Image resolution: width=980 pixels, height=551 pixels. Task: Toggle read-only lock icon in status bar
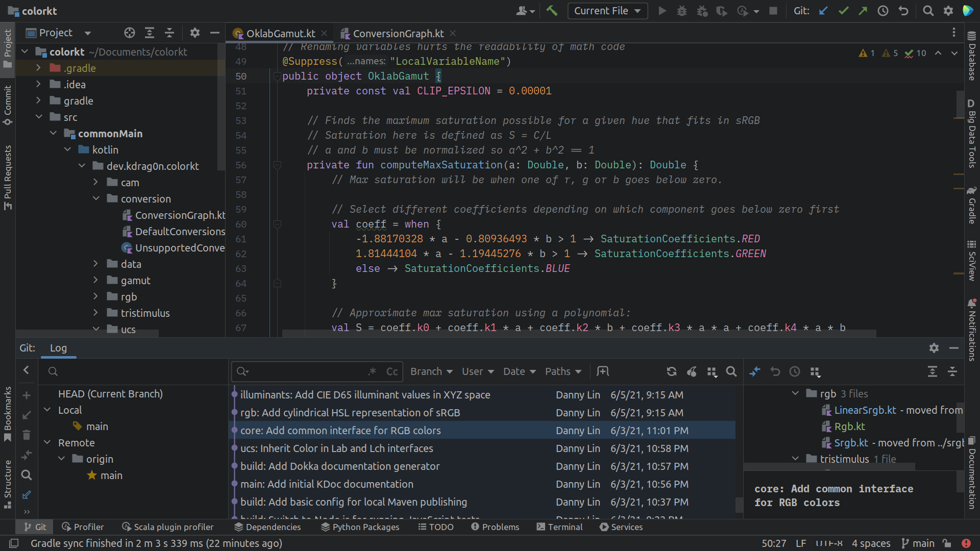(x=947, y=543)
